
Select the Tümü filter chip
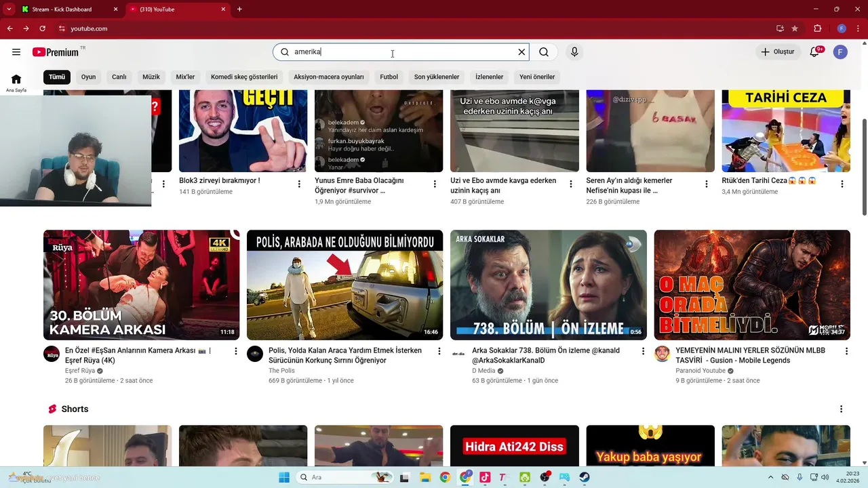click(57, 77)
